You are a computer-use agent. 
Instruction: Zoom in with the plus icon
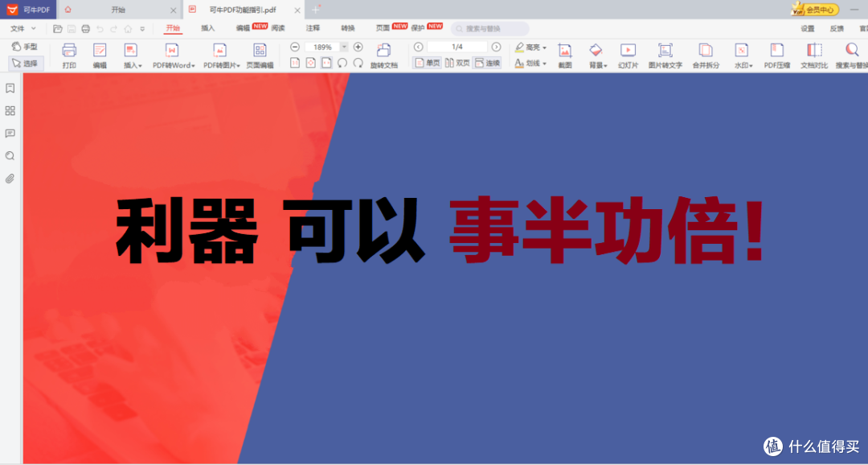point(358,47)
